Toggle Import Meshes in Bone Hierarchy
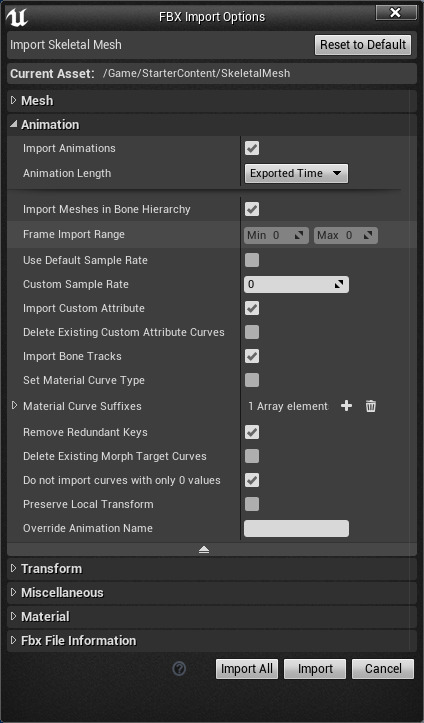The height and width of the screenshot is (723, 424). pyautogui.click(x=252, y=209)
